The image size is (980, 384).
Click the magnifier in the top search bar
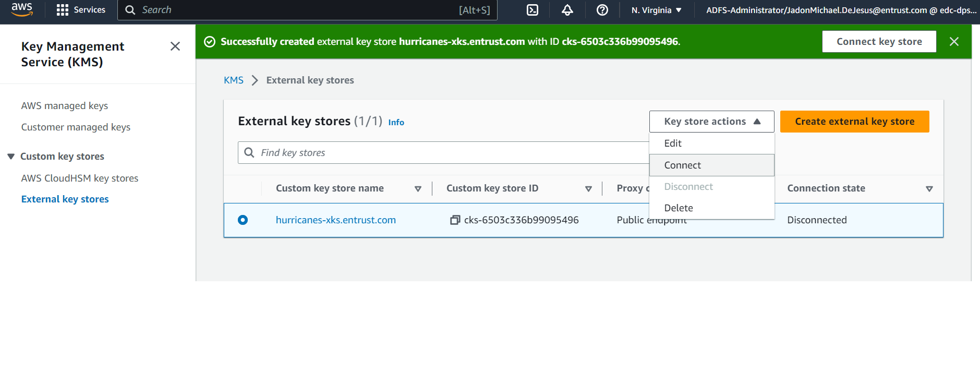coord(130,10)
